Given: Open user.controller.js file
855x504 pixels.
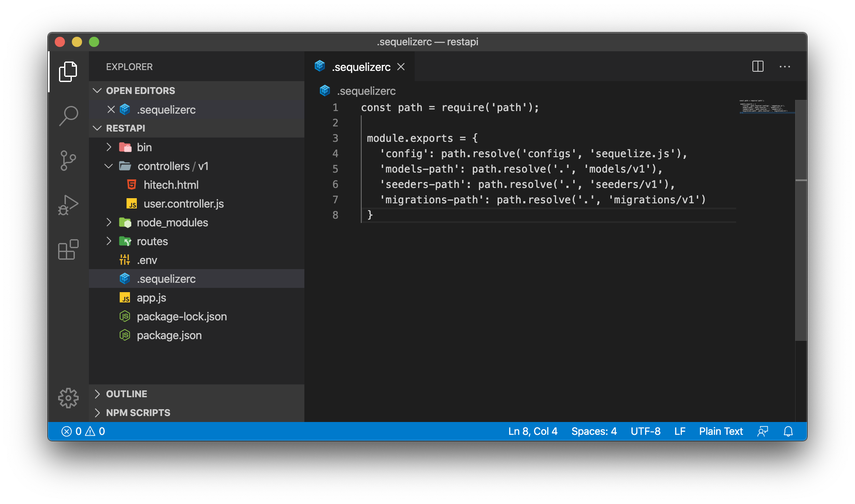Looking at the screenshot, I should point(183,204).
